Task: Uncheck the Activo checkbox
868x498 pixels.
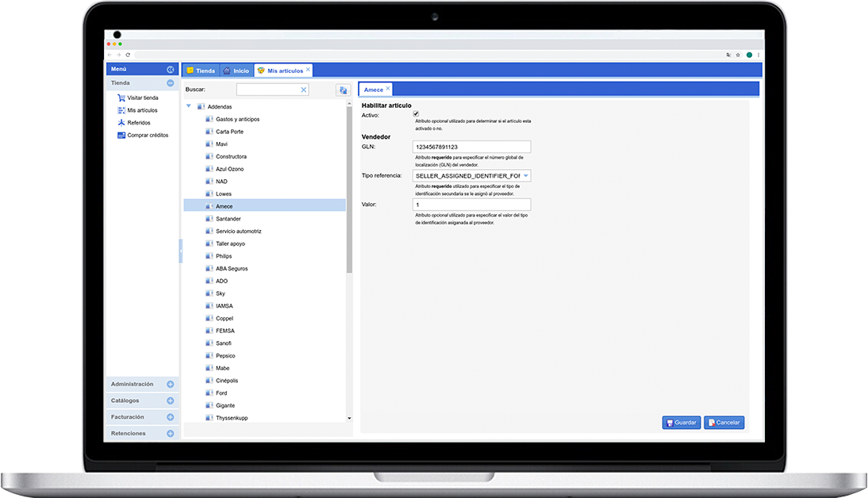Action: [x=416, y=114]
